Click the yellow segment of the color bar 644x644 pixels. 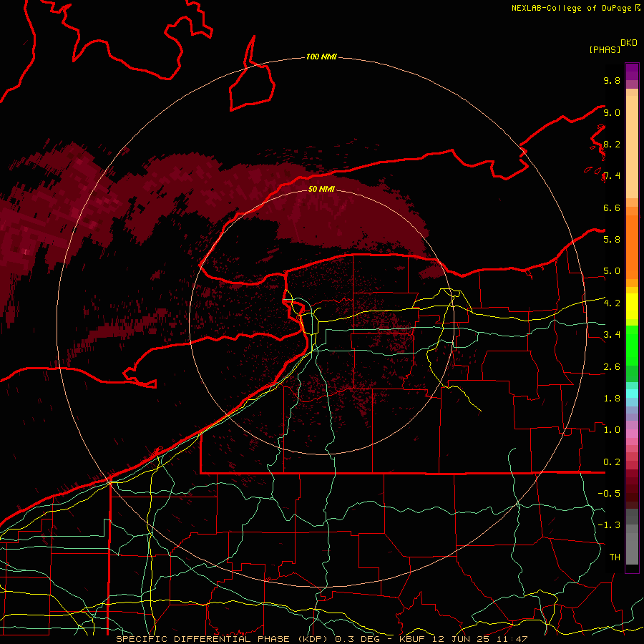coord(632,306)
